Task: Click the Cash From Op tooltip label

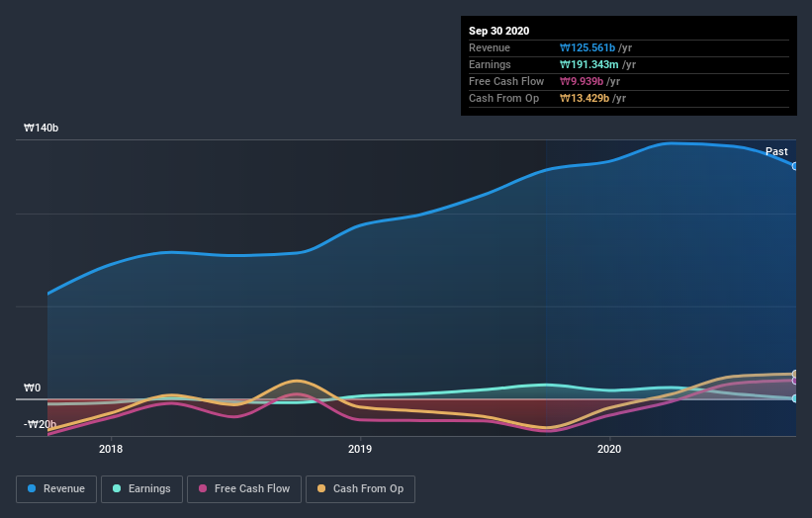Action: (503, 98)
